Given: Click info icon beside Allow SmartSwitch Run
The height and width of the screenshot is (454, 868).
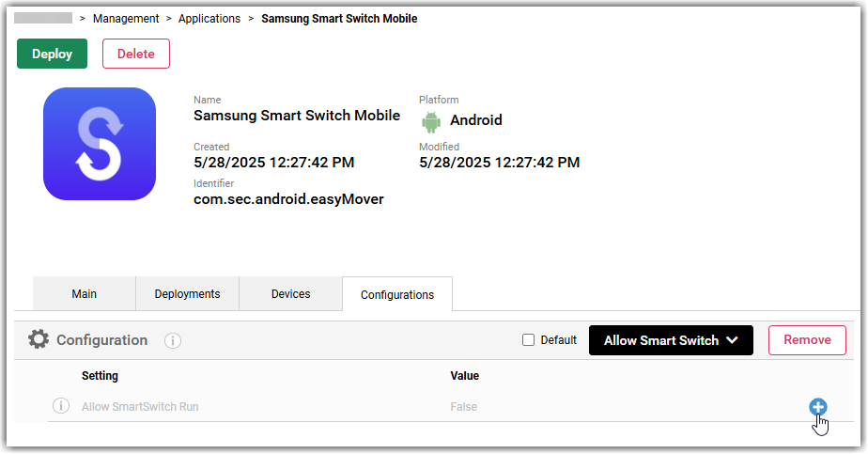Looking at the screenshot, I should [61, 406].
